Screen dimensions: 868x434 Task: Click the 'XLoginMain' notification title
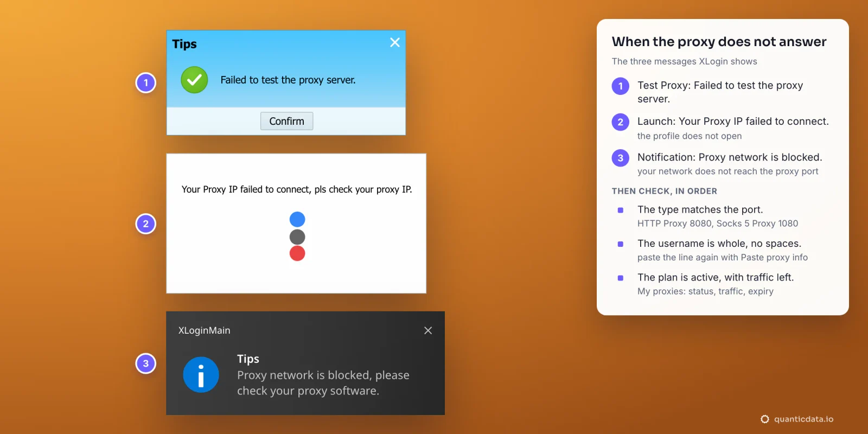[x=205, y=330]
